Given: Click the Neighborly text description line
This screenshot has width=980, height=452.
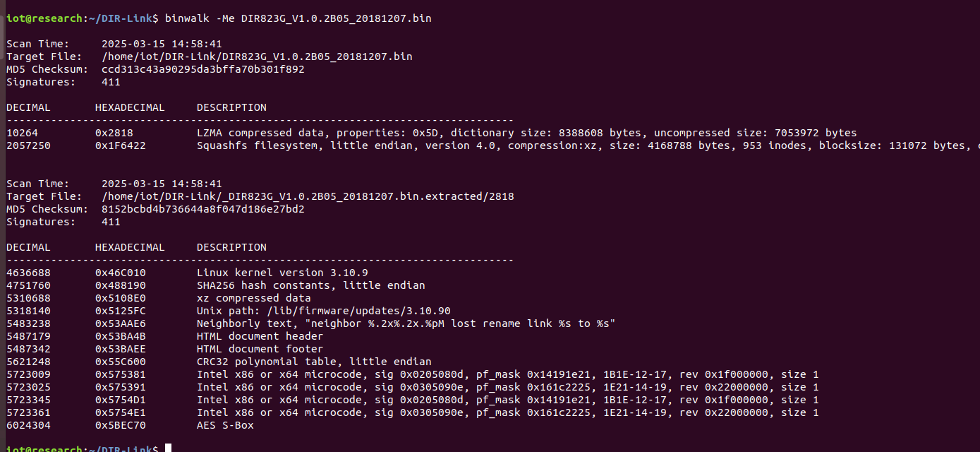Looking at the screenshot, I should [x=406, y=323].
